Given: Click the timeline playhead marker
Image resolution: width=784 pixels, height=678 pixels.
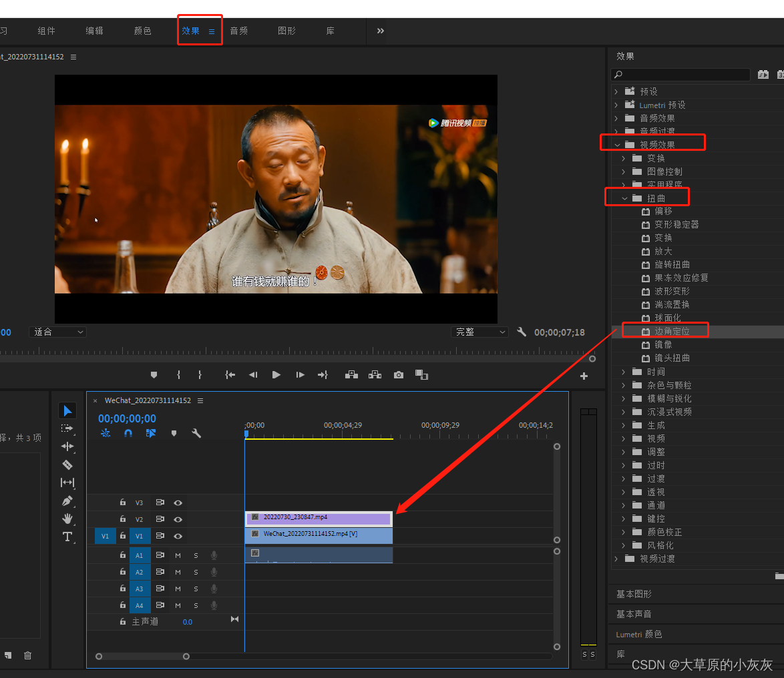Looking at the screenshot, I should (x=246, y=434).
